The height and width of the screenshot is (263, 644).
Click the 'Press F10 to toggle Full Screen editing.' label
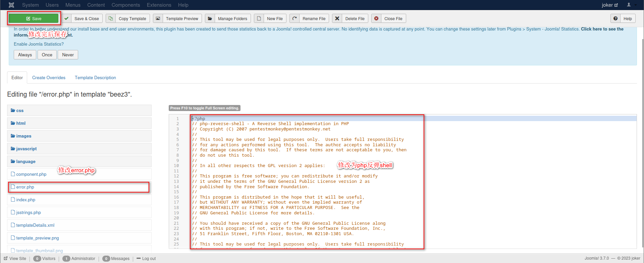tap(205, 108)
